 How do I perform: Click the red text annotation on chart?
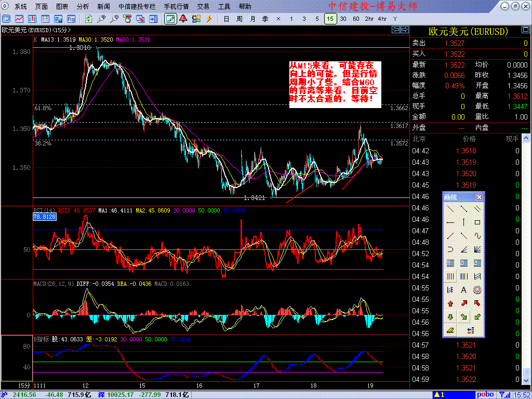(x=335, y=85)
